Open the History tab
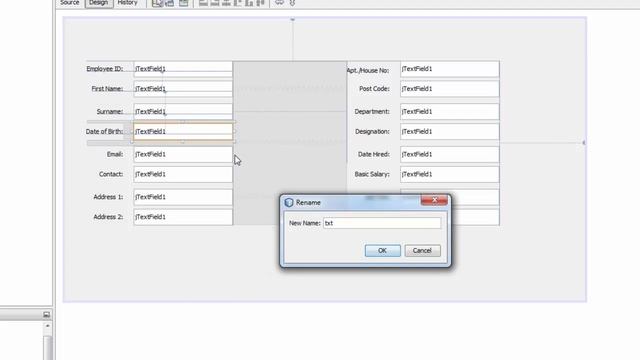 pyautogui.click(x=127, y=3)
